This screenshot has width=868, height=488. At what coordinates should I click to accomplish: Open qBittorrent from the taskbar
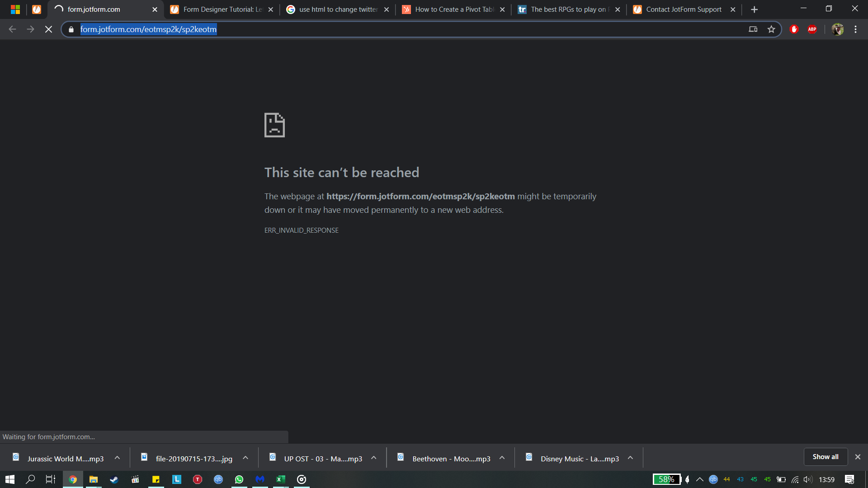click(218, 479)
